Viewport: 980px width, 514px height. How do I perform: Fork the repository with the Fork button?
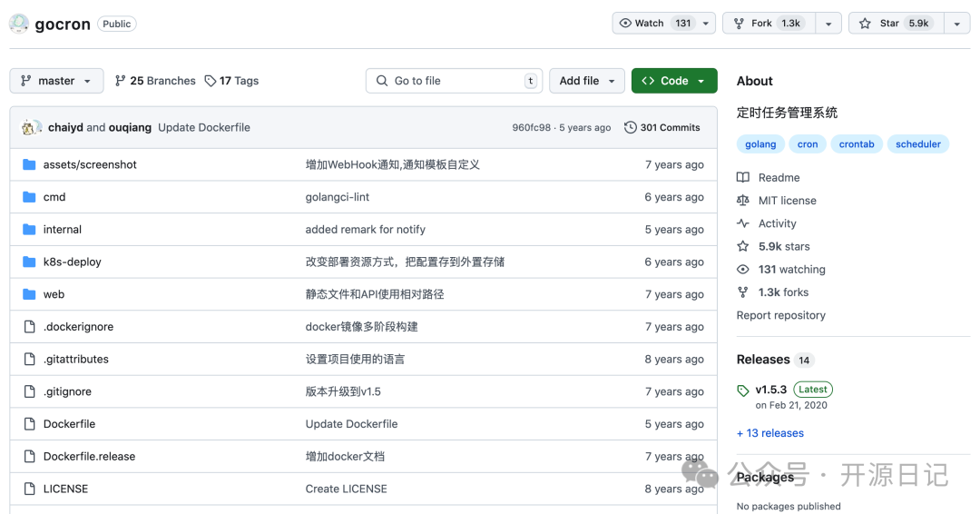[x=769, y=23]
